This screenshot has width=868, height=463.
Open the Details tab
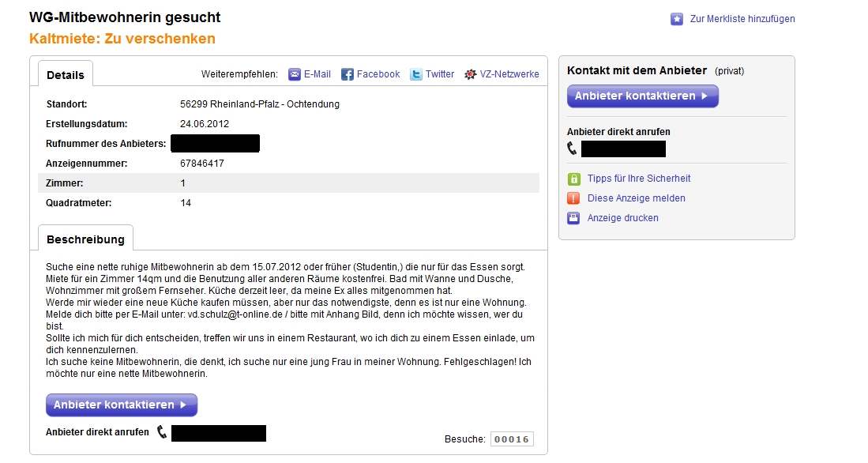66,75
